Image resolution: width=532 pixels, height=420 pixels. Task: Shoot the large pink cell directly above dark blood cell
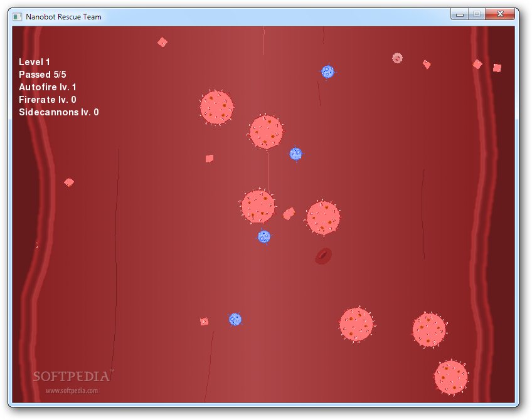tap(323, 218)
